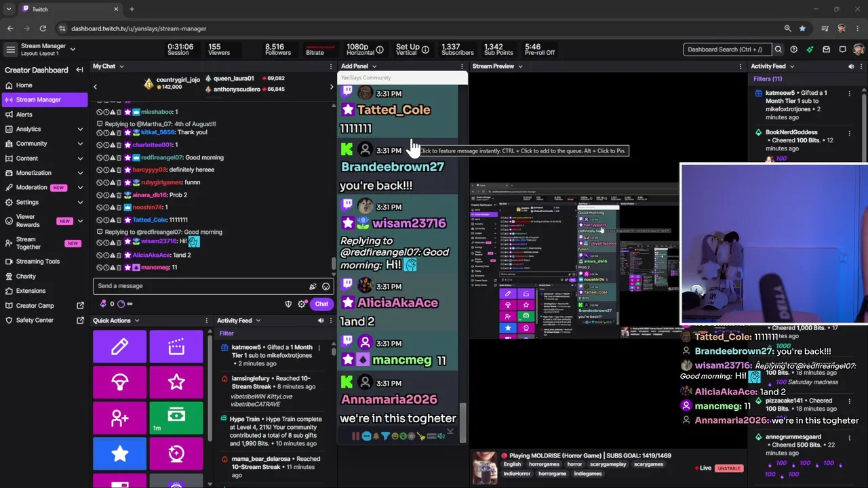The width and height of the screenshot is (868, 488).
Task: Open the user profile avatar menu
Action: (859, 49)
